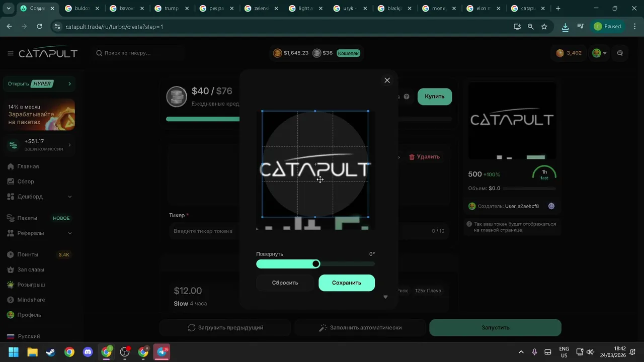The height and width of the screenshot is (362, 644).
Task: Click Заполнить автоматически button
Action: click(361, 328)
